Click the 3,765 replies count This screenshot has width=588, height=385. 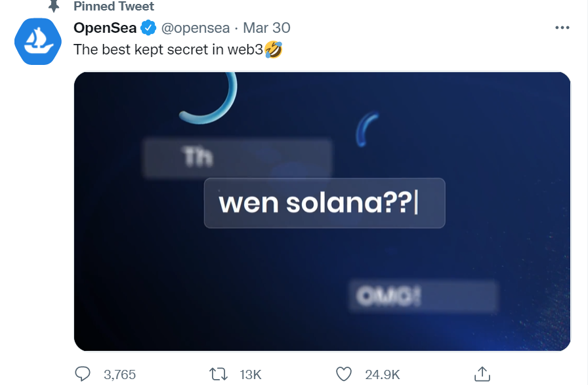pos(119,375)
